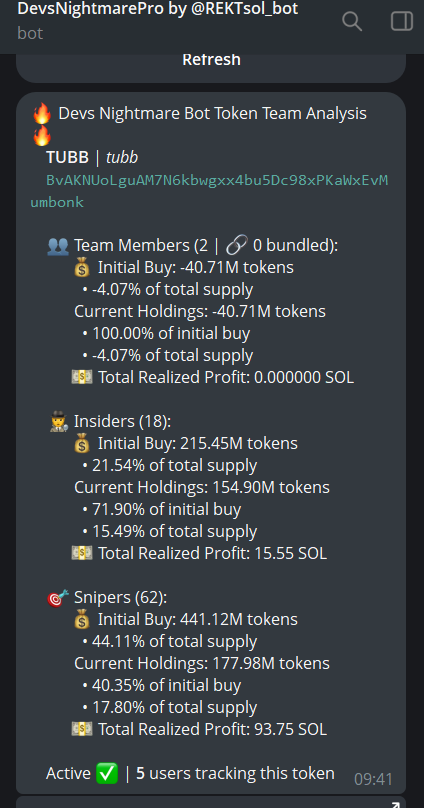Click the money bag beside Insiders Initial Buy
The image size is (424, 808).
(82, 444)
